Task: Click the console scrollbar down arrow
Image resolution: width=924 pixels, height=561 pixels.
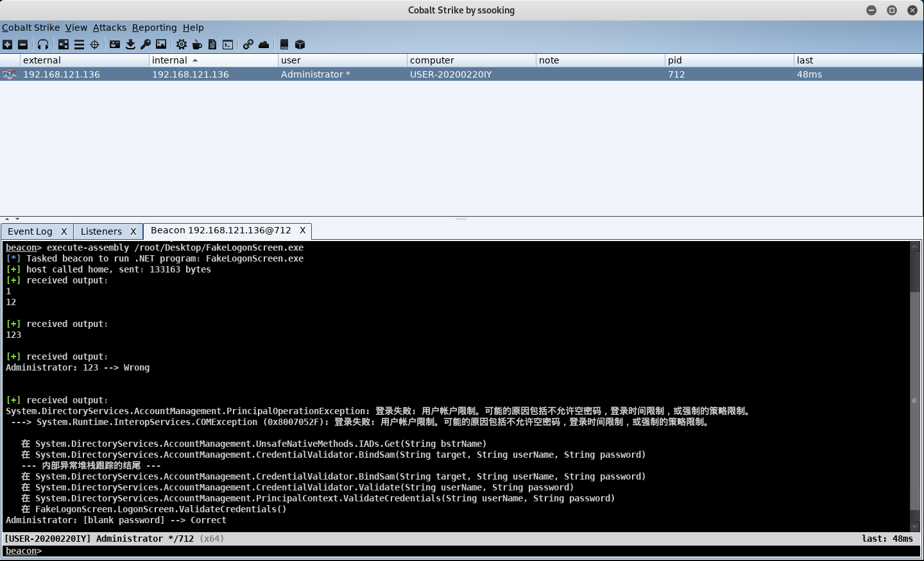Action: tap(915, 527)
